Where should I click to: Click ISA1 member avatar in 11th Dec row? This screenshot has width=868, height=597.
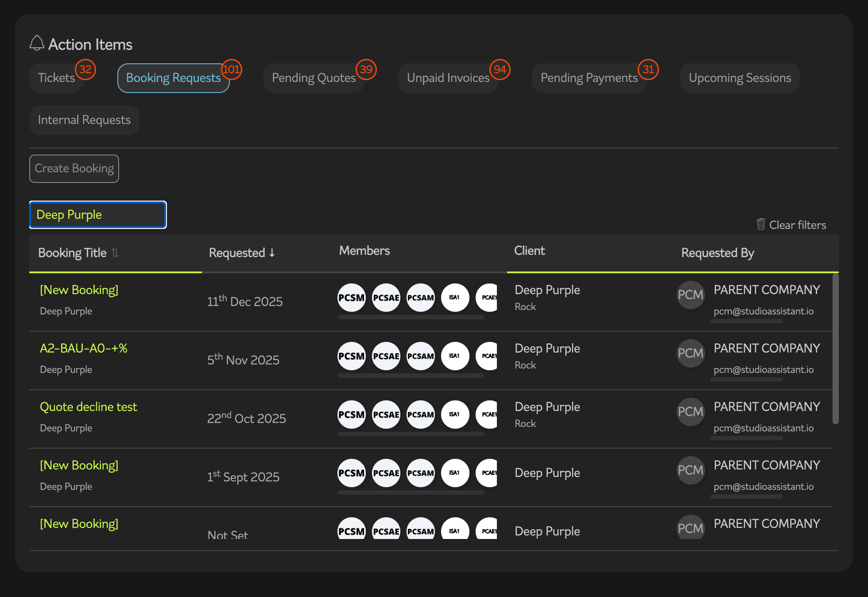[455, 298]
